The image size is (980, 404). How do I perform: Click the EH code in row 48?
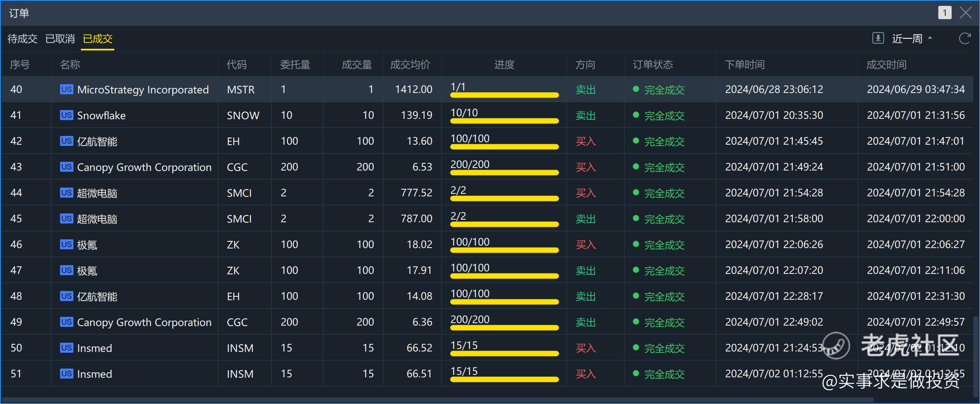pyautogui.click(x=233, y=296)
